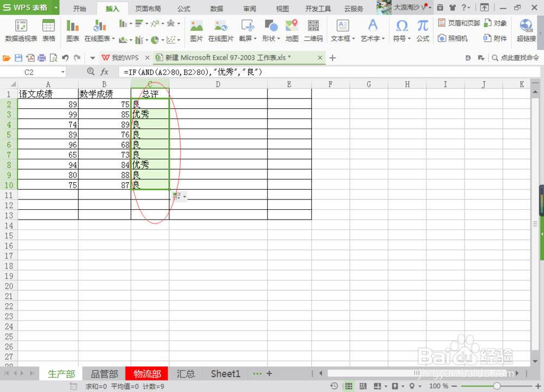This screenshot has height=392, width=544.
Task: Export to PDF icon in quick toolbar
Action: click(30, 58)
